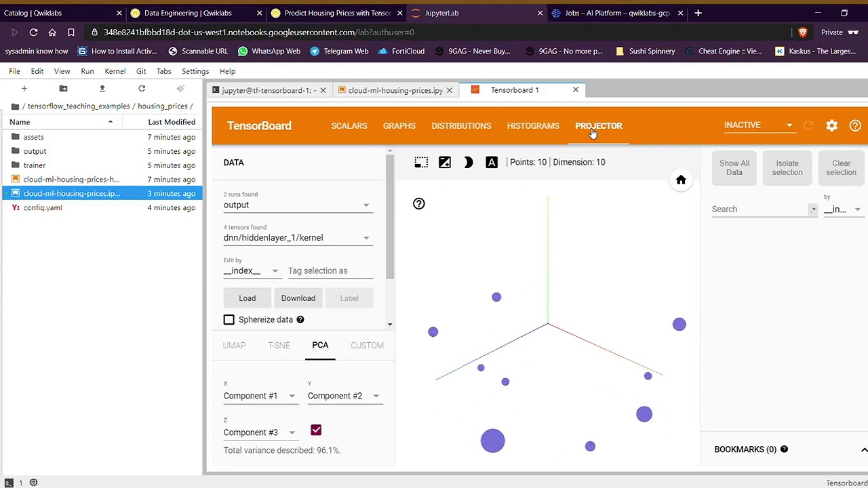Image resolution: width=868 pixels, height=488 pixels.
Task: Open the Brave shields icon
Action: [803, 32]
